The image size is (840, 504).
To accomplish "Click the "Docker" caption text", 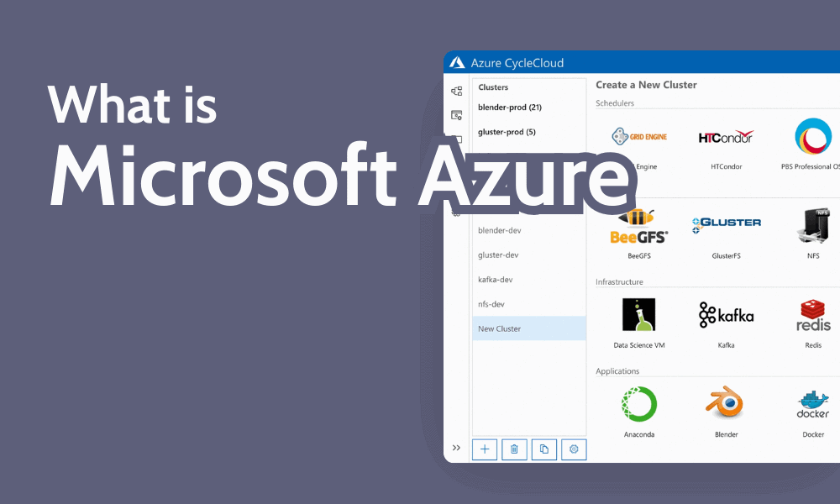I will coord(813,434).
